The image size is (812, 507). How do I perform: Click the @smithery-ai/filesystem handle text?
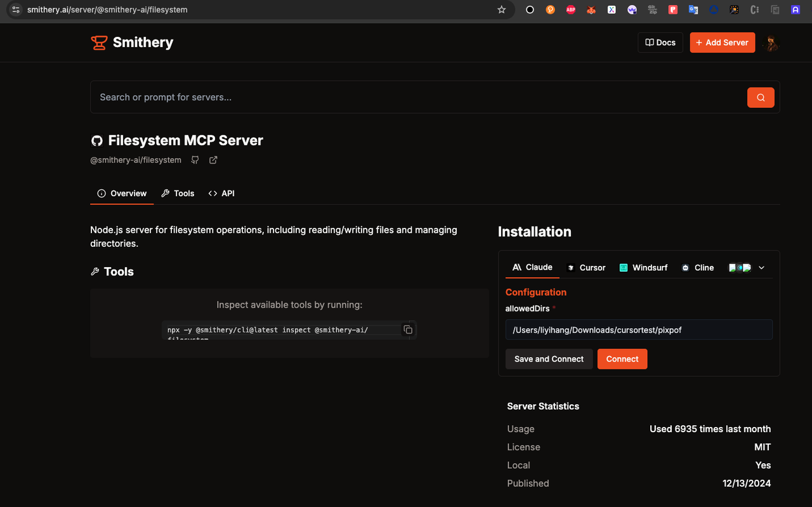pos(136,160)
